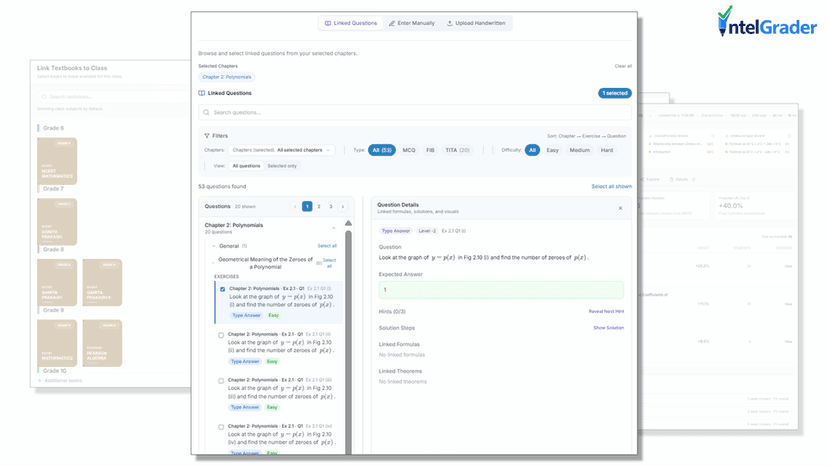Close the Question Details panel
The width and height of the screenshot is (828, 466).
click(x=620, y=208)
